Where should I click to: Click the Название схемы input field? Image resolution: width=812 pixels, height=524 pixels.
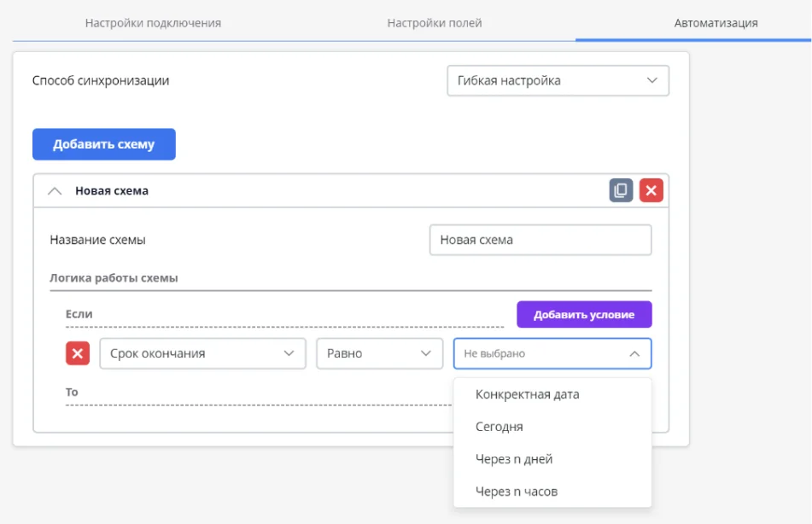[x=540, y=240]
